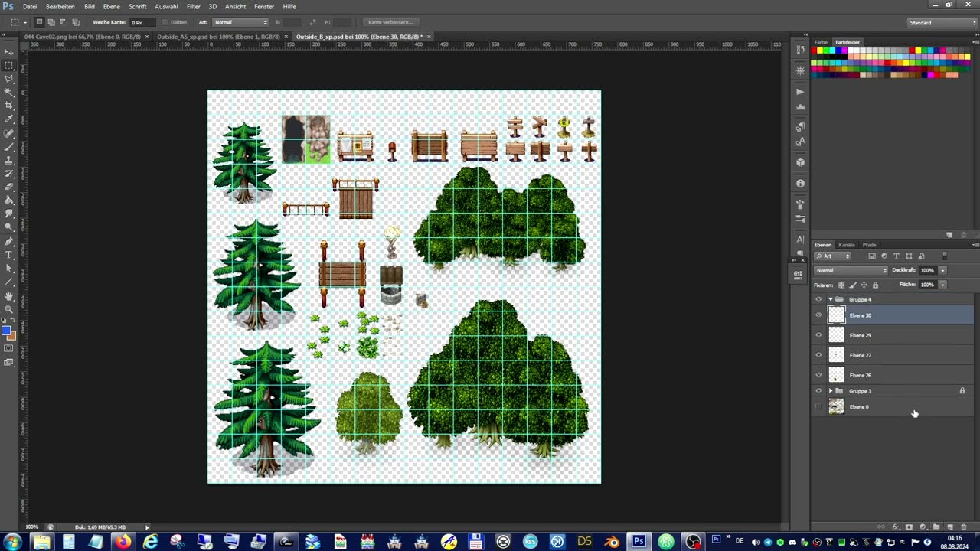Click the background orange color swatch
Viewport: 980px width, 551px height.
pos(11,335)
